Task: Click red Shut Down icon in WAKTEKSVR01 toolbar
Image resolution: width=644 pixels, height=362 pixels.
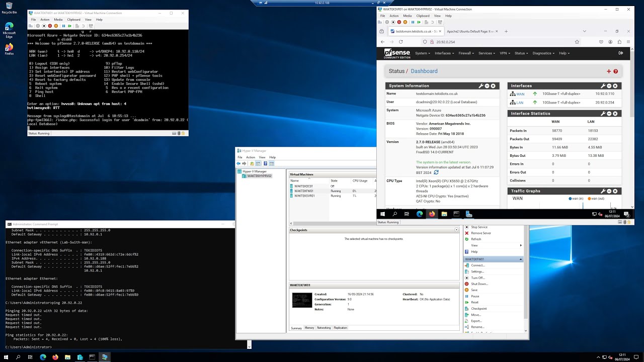Action: click(399, 22)
